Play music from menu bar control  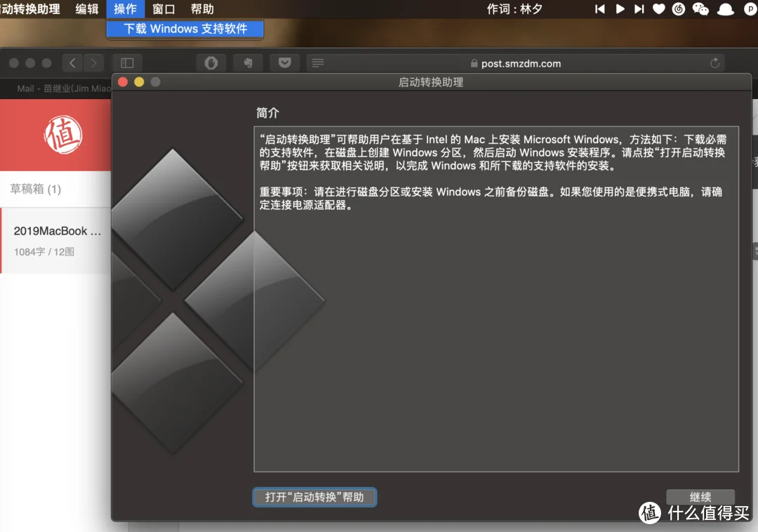pyautogui.click(x=620, y=9)
